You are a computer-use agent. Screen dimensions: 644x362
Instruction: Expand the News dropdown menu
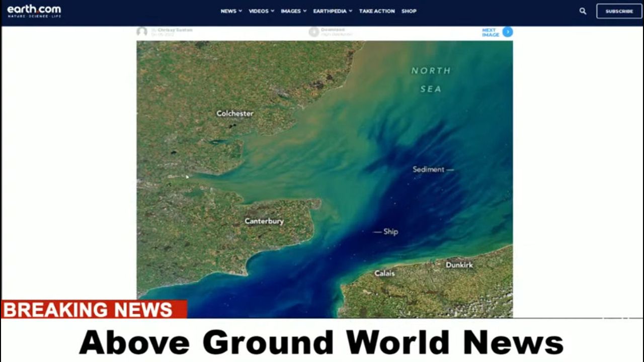(x=231, y=11)
